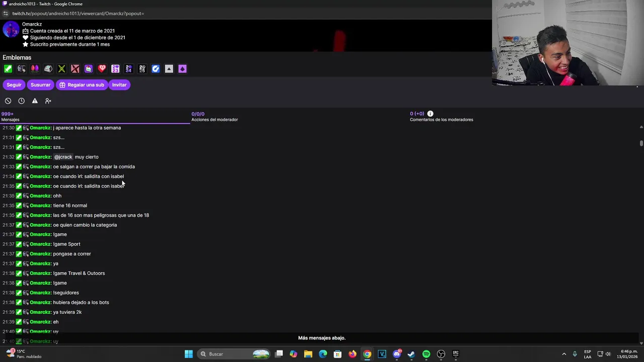Click the red heart badge
644x362 pixels.
pos(102,69)
